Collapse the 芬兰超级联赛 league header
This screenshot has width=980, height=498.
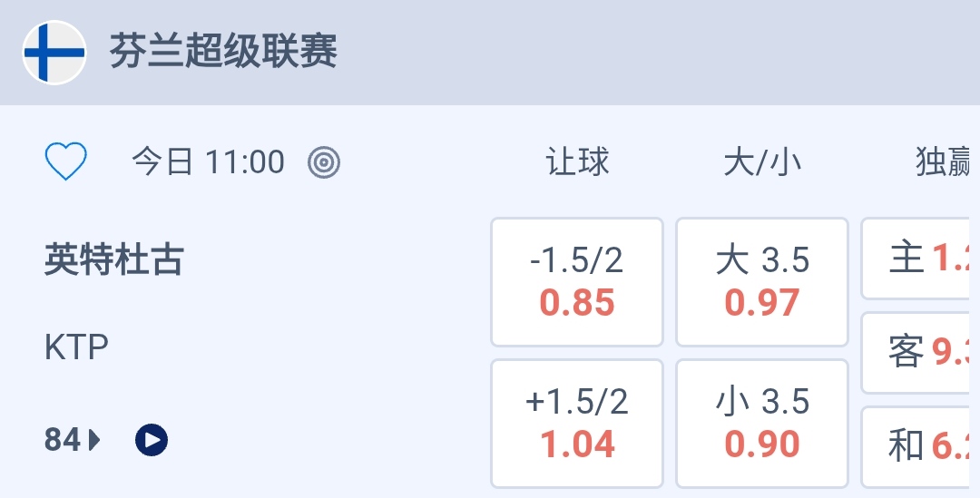(x=223, y=53)
